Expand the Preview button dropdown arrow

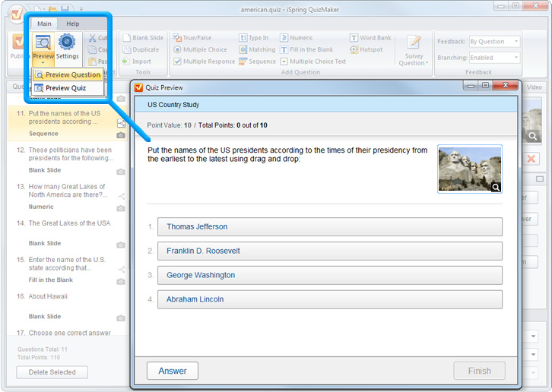(x=43, y=62)
